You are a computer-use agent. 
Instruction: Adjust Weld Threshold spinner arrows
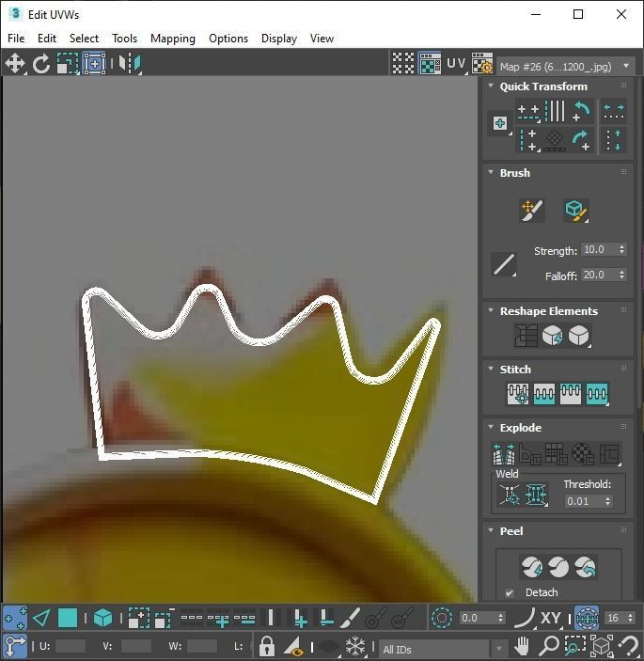(607, 501)
